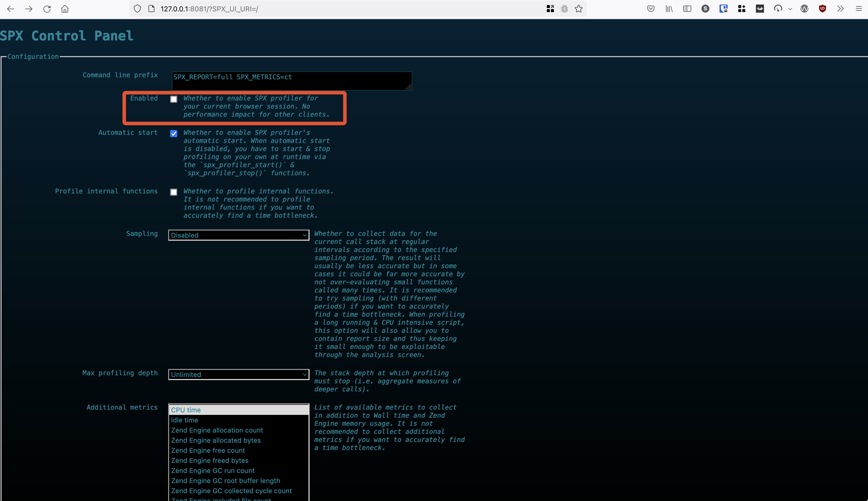Uncheck the Automatic start checkbox
The height and width of the screenshot is (501, 868).
click(174, 134)
